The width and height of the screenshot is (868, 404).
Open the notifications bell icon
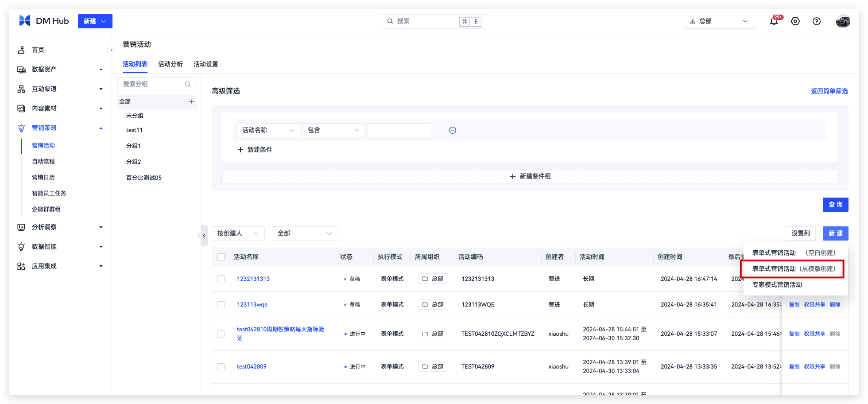pos(774,21)
